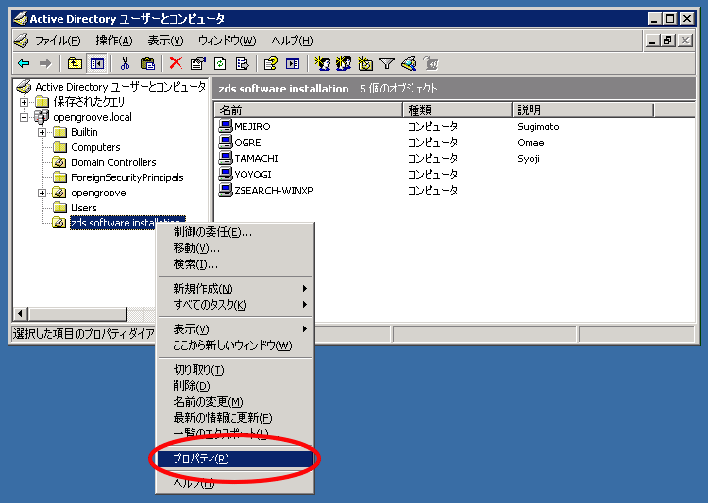The image size is (708, 503).
Task: Select the Computers tree item
Action: coord(96,147)
